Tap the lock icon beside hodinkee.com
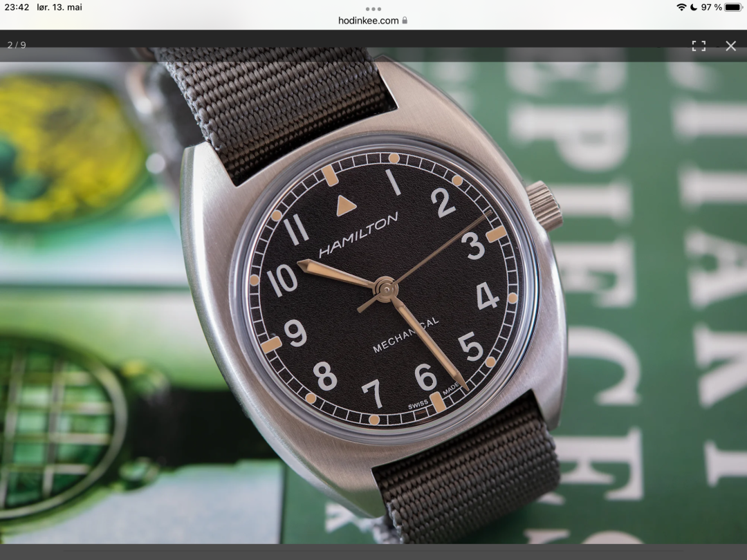Viewport: 747px width, 560px height. point(405,21)
